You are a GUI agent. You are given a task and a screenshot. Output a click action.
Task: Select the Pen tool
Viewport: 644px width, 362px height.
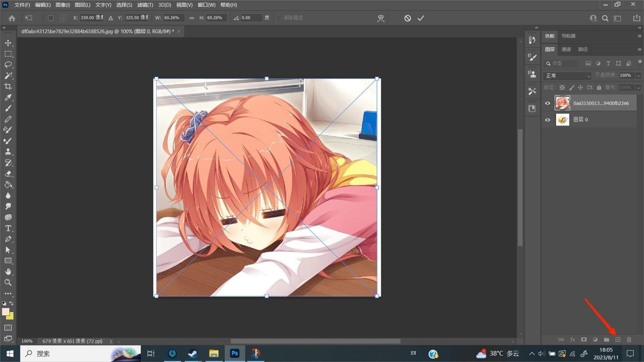point(8,239)
